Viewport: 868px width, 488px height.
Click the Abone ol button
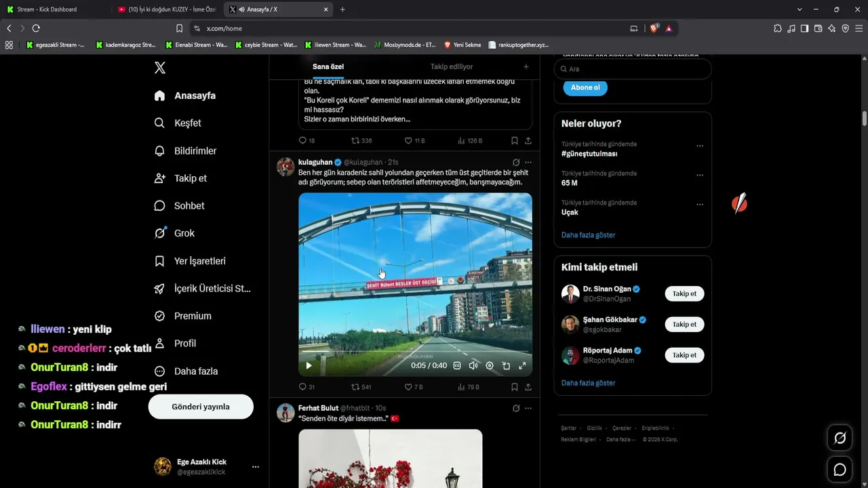(x=585, y=87)
